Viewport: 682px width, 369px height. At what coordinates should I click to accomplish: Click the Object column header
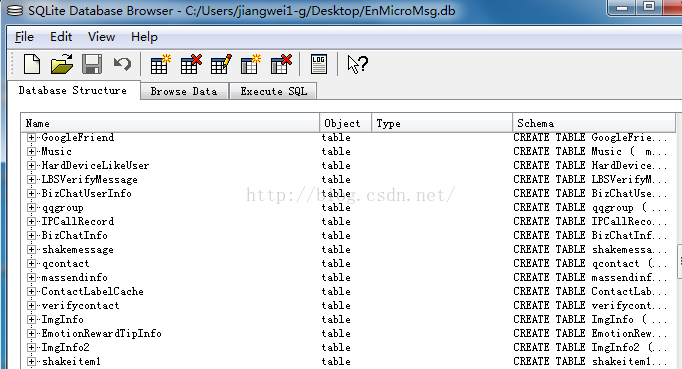coord(346,123)
